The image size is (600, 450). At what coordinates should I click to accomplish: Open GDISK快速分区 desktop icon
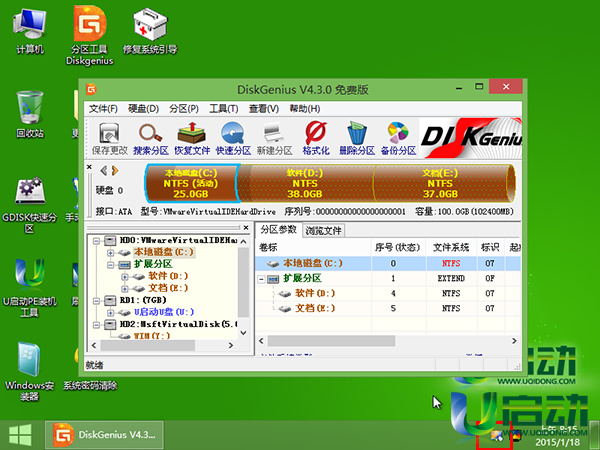(x=29, y=205)
